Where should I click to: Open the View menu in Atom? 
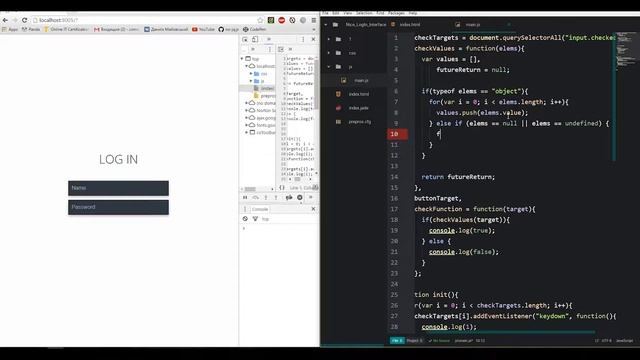[x=347, y=13]
